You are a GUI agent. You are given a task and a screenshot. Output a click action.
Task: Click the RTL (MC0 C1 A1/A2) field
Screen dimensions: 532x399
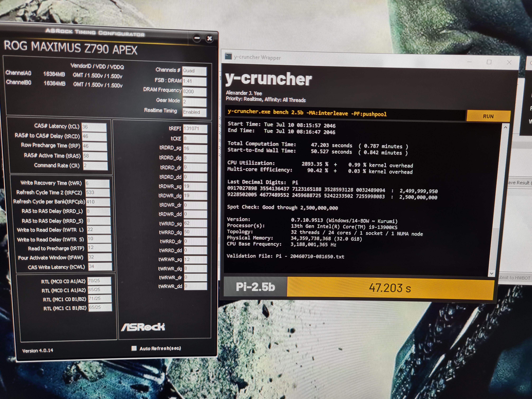pyautogui.click(x=100, y=290)
